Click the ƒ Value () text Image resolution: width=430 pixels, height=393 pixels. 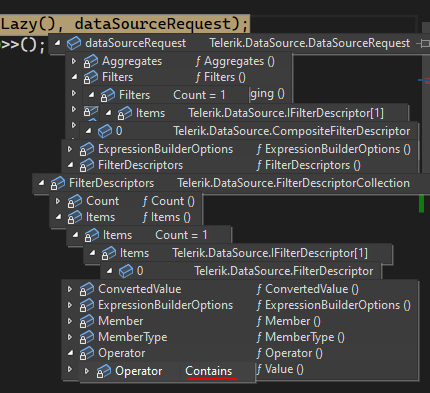click(x=280, y=369)
